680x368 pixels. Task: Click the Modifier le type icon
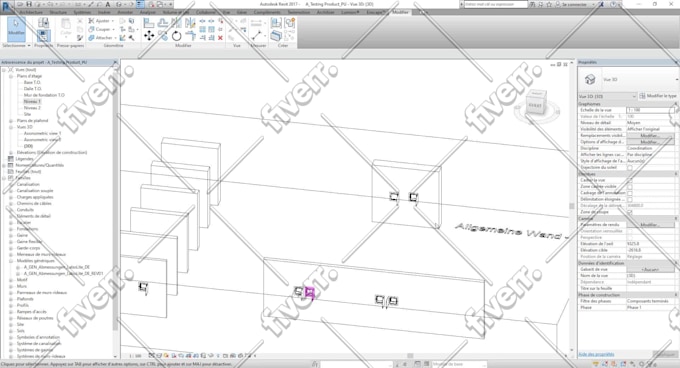[x=642, y=96]
